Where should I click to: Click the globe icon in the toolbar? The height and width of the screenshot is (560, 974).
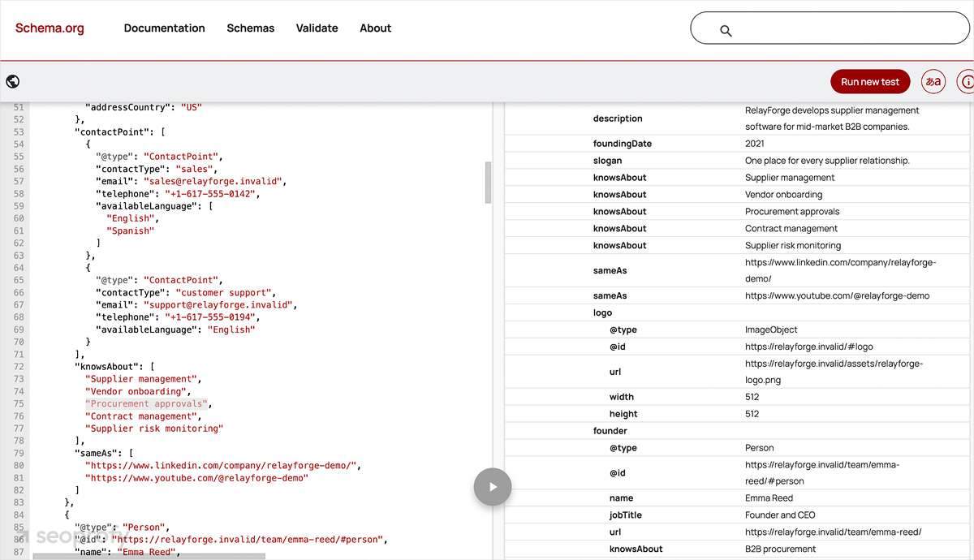pyautogui.click(x=12, y=81)
